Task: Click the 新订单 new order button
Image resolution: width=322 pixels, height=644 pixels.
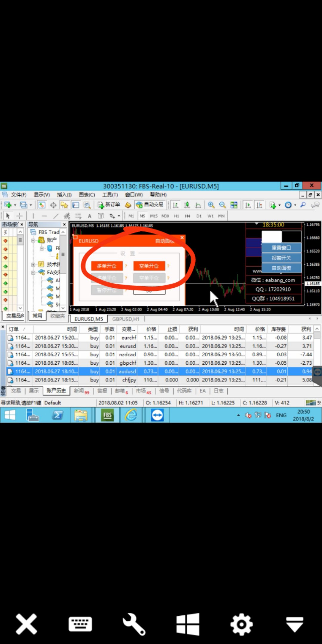Action: tap(109, 205)
